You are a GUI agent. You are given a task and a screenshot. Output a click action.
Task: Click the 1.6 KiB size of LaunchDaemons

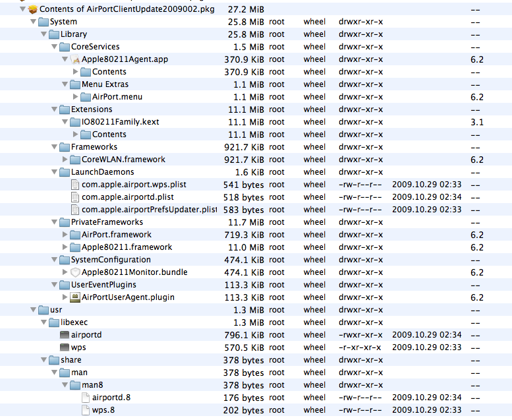tap(250, 172)
